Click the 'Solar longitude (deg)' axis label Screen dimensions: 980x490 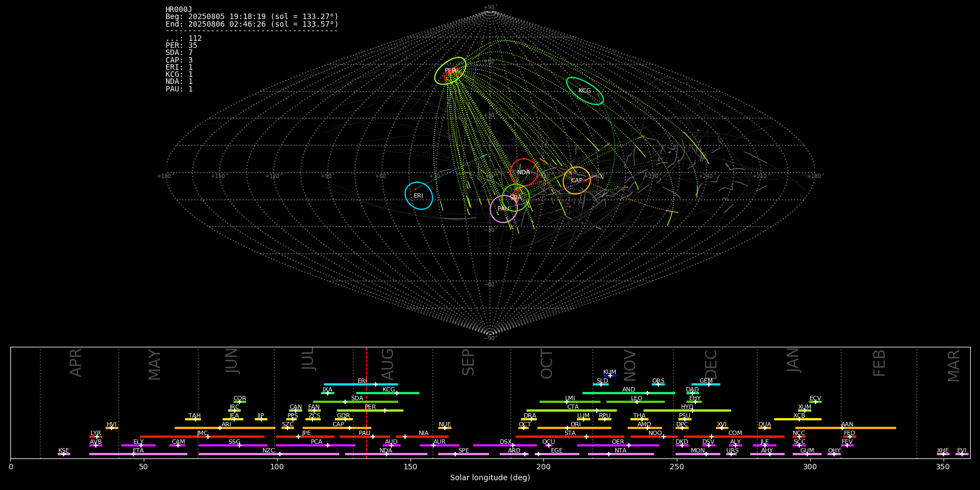(x=490, y=477)
